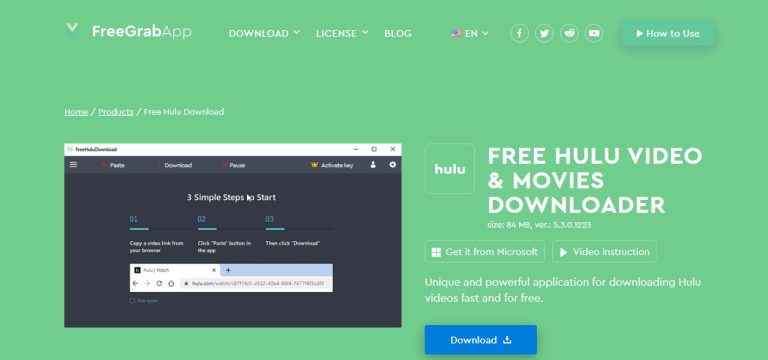
Task: Click the browser home icon in screenshot
Action: coord(171,284)
